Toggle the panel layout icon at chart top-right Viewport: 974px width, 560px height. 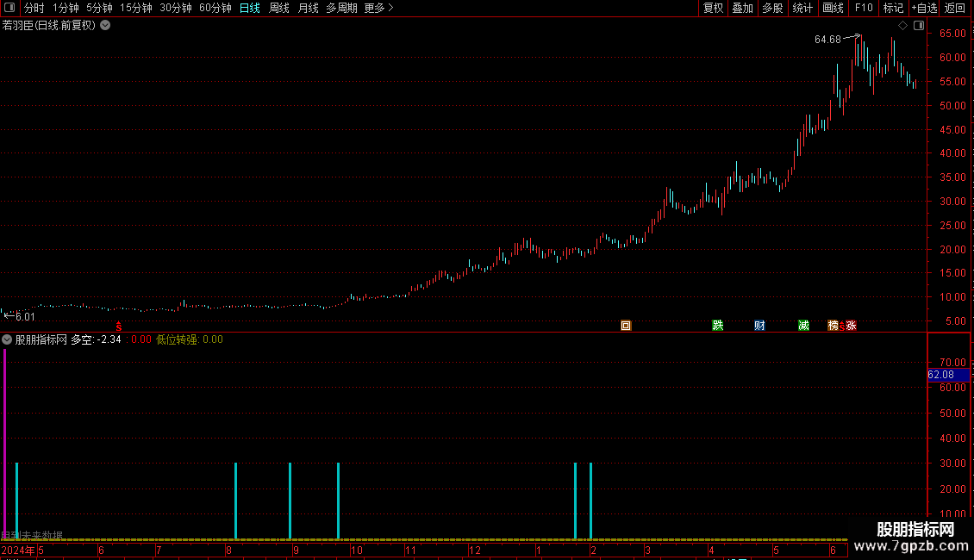pos(919,26)
